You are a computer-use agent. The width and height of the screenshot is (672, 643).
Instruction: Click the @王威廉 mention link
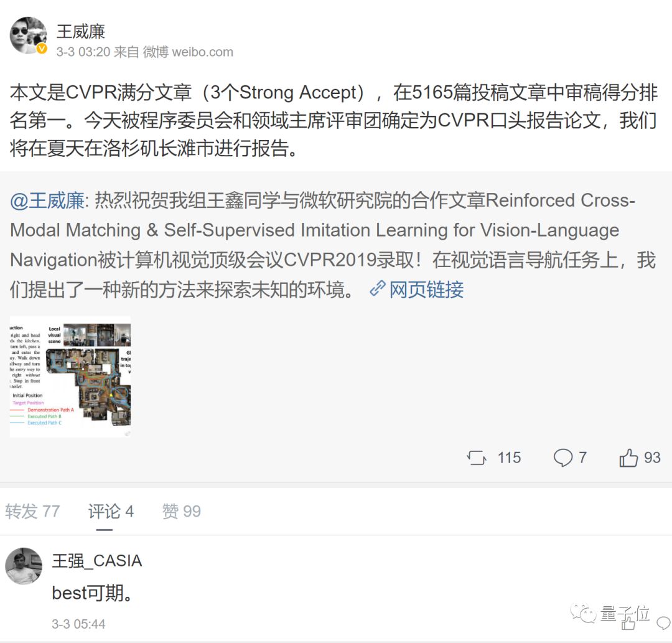(47, 200)
